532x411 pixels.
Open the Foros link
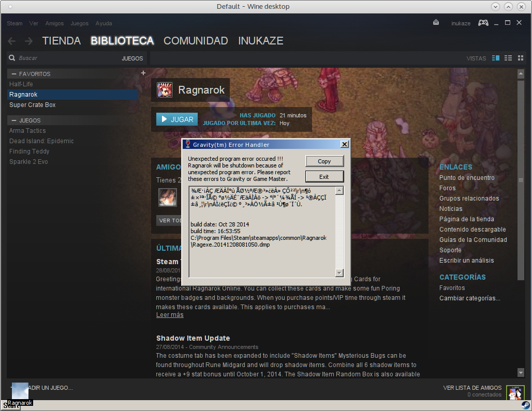[448, 188]
